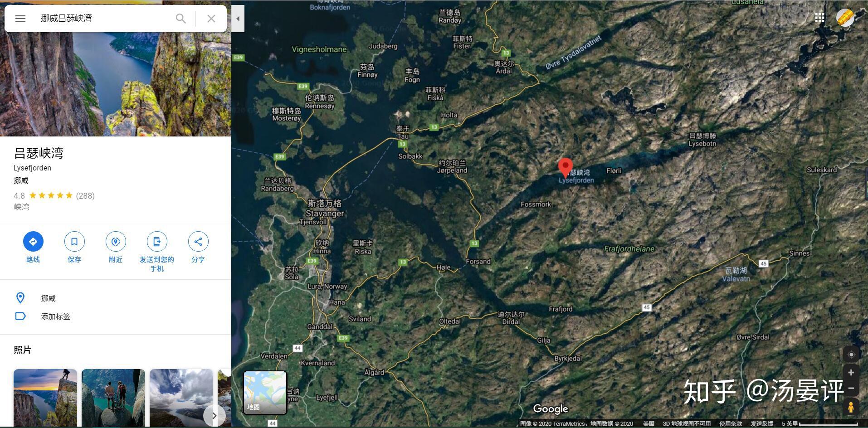Click the 附近 nearby icon
The height and width of the screenshot is (428, 868).
[x=116, y=242]
